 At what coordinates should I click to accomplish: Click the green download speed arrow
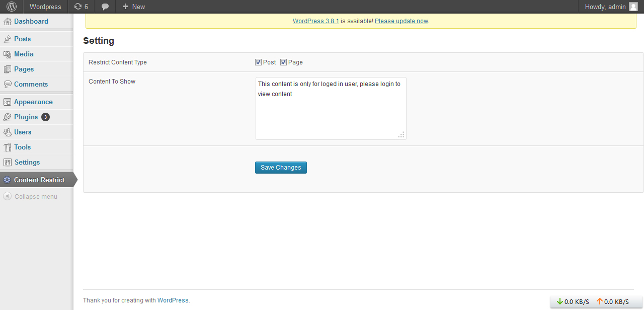(560, 301)
